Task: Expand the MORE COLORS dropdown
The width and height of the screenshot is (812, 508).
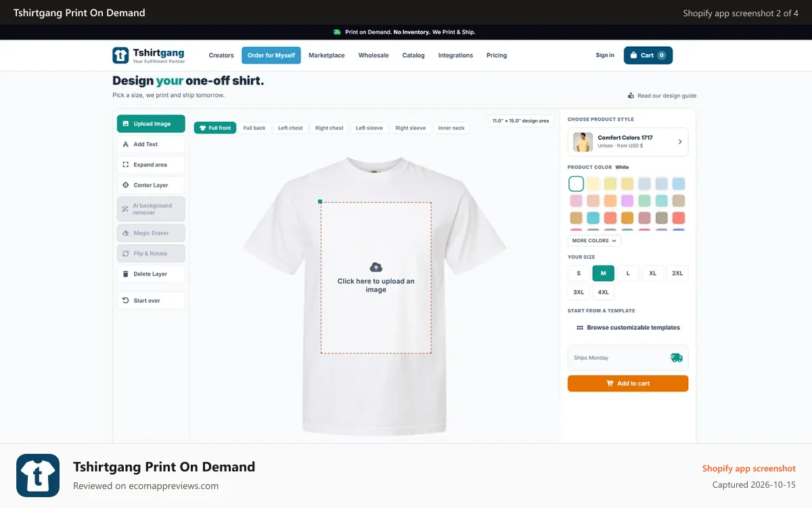Action: (x=594, y=240)
